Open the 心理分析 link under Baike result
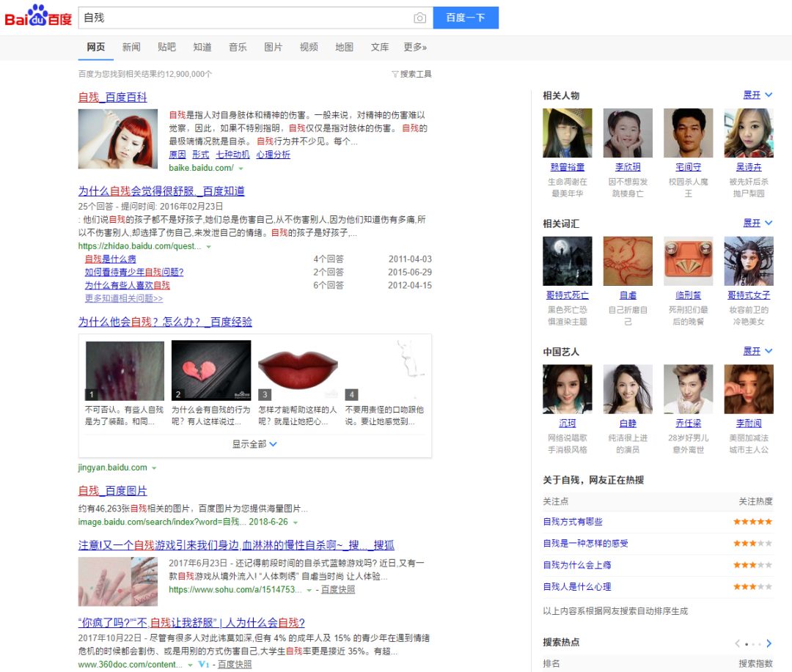This screenshot has height=672, width=792. (273, 155)
